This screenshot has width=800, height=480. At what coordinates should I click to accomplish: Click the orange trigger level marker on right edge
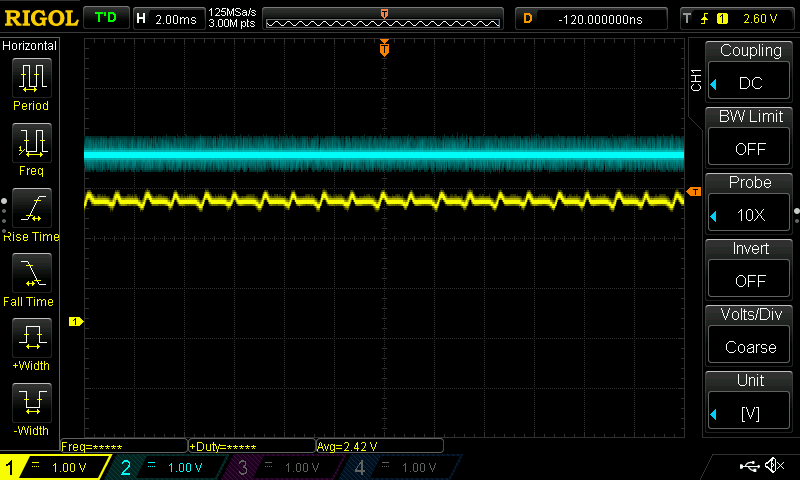click(694, 192)
